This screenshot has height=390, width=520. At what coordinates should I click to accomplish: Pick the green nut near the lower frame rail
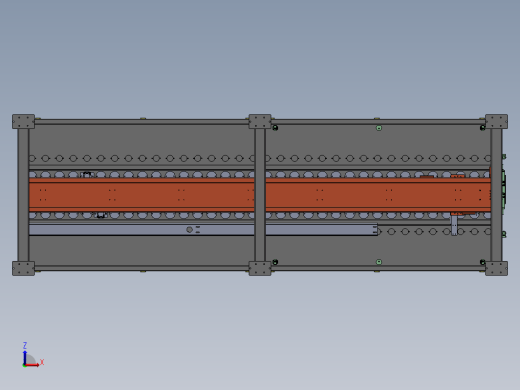click(379, 262)
